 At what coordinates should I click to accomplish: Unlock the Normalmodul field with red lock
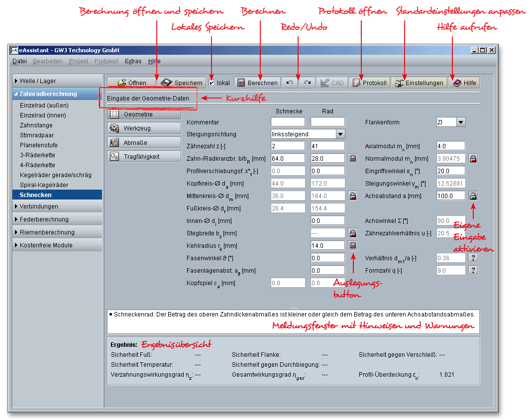pos(473,158)
